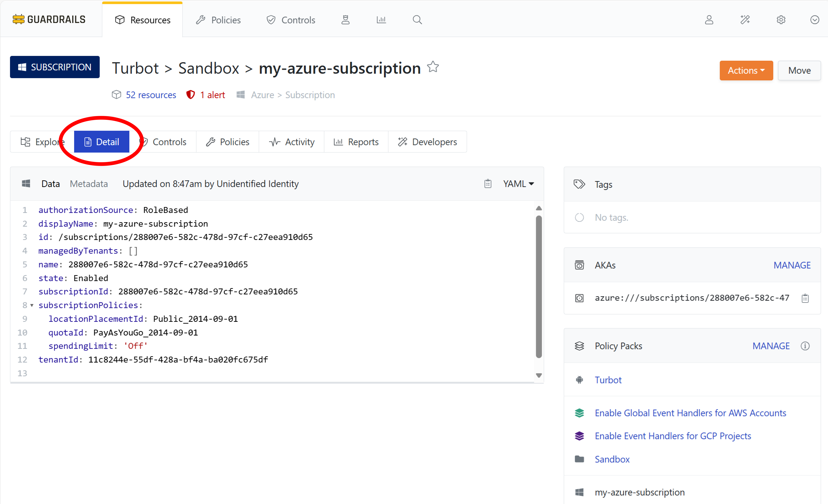Collapse the subscriptionPolicies fold arrow
The width and height of the screenshot is (828, 504).
click(x=32, y=305)
